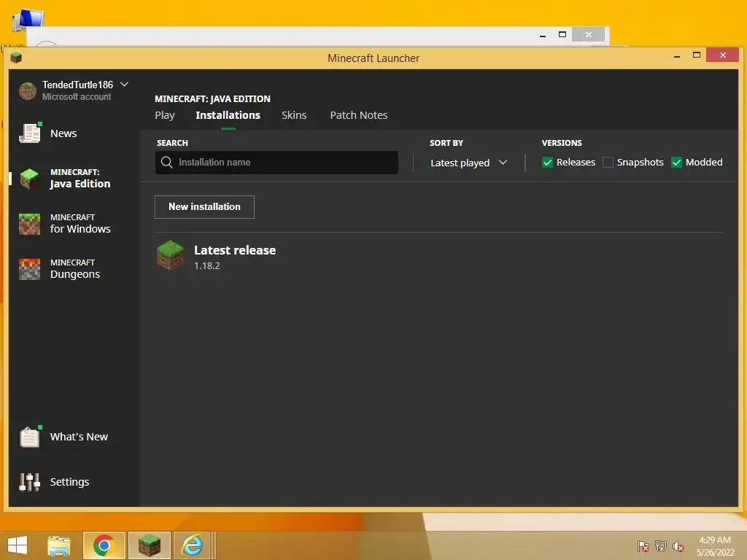Click the network tray icon
This screenshot has height=560, width=747.
tap(661, 545)
